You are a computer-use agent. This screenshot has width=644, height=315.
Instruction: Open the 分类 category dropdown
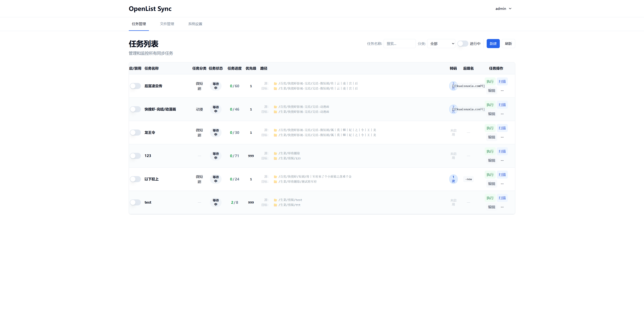point(441,44)
